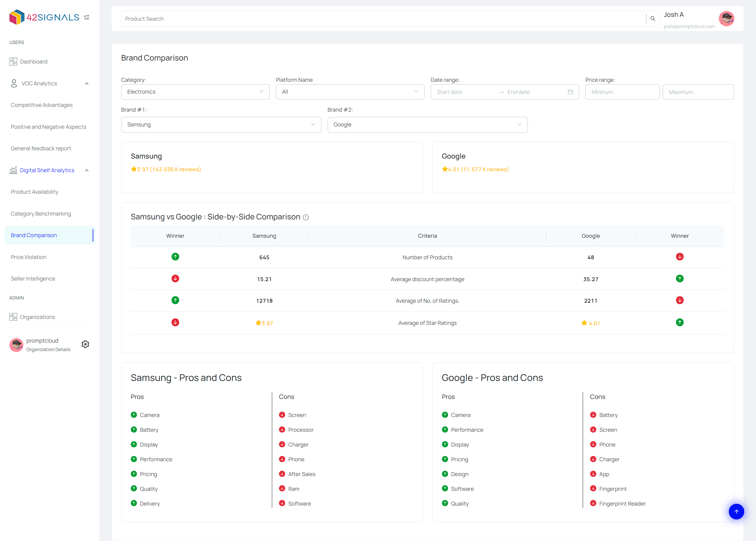Viewport: 756px width, 541px height.
Task: Open Organizations admin link
Action: point(37,317)
